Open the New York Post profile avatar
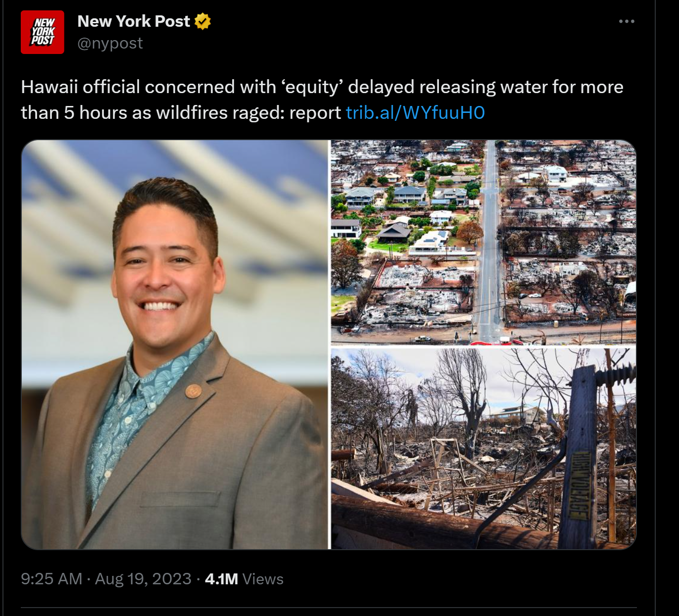The image size is (679, 616). tap(43, 32)
